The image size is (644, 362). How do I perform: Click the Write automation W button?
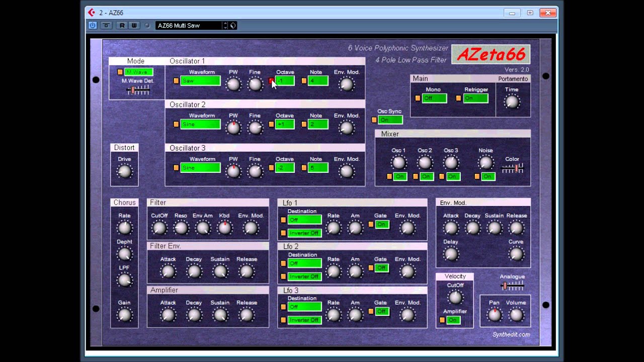click(134, 25)
